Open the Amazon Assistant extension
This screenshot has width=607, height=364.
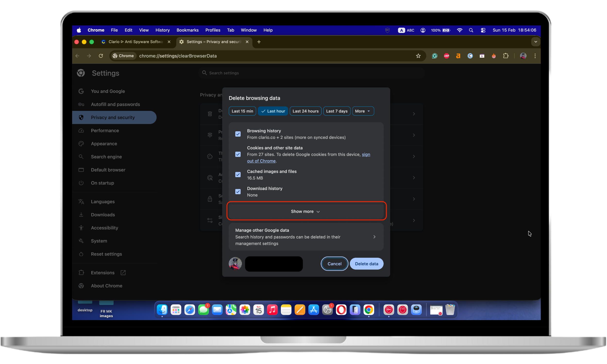pos(458,56)
